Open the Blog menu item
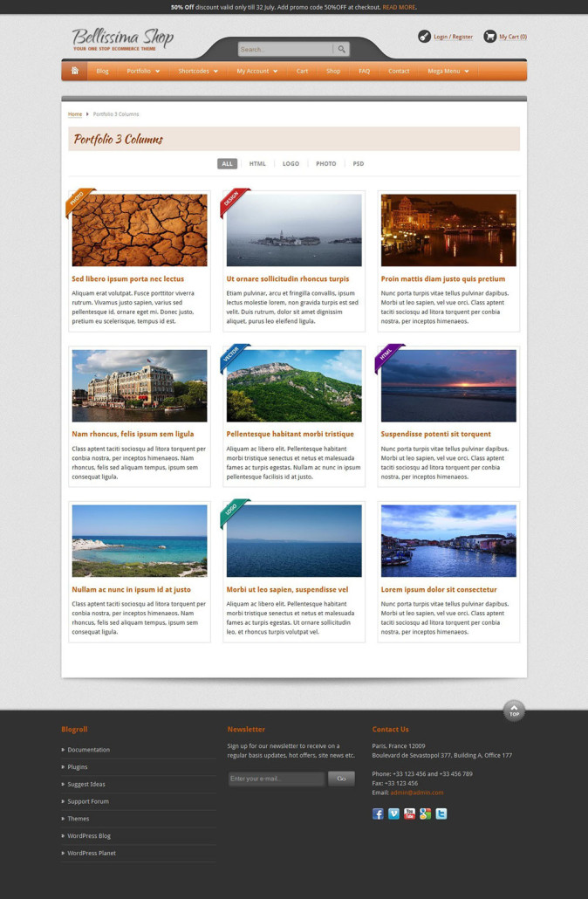The width and height of the screenshot is (588, 899). pyautogui.click(x=103, y=71)
